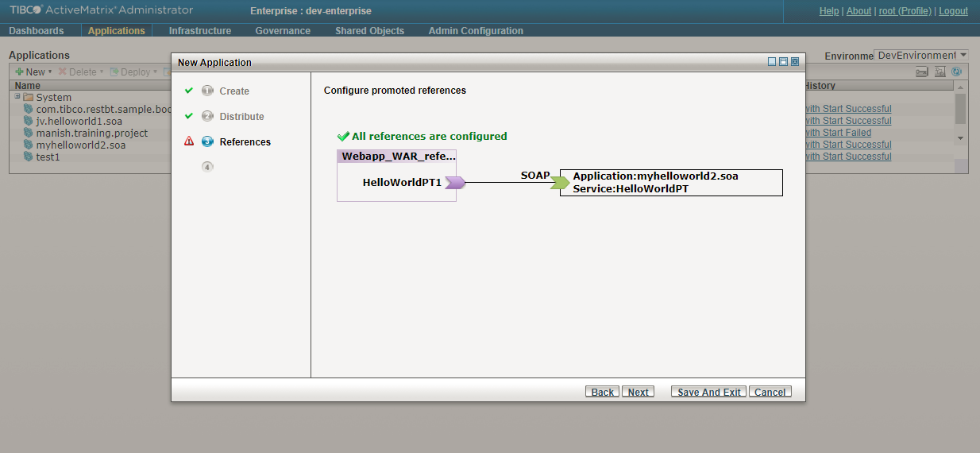Select the jv.helloworld1.soa row name
This screenshot has width=980, height=453.
79,121
